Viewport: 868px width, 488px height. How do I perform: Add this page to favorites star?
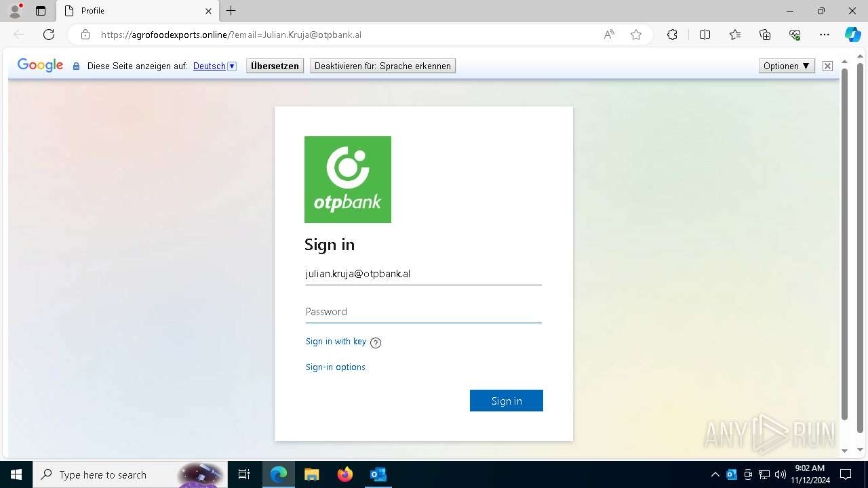coord(636,35)
